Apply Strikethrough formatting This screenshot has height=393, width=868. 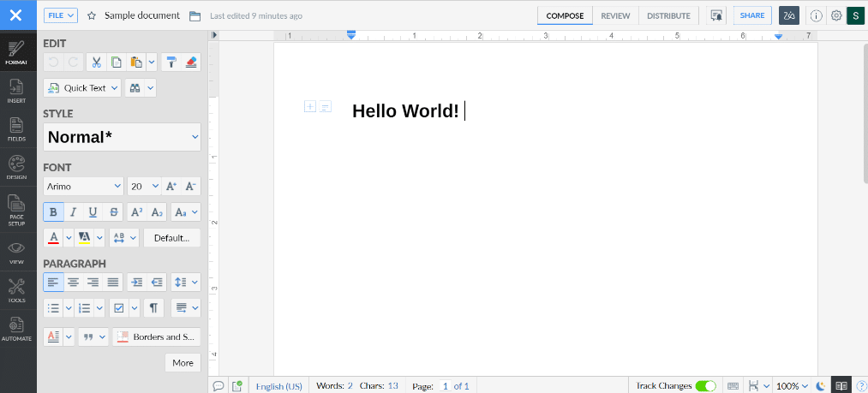coord(113,212)
